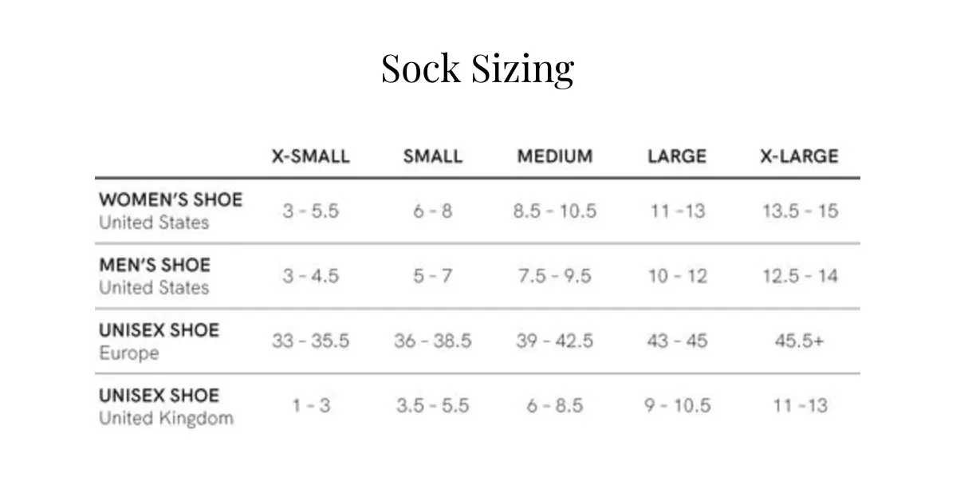Click the MEDIUM column header
Viewport: 980px width, 489px height.
pos(555,156)
